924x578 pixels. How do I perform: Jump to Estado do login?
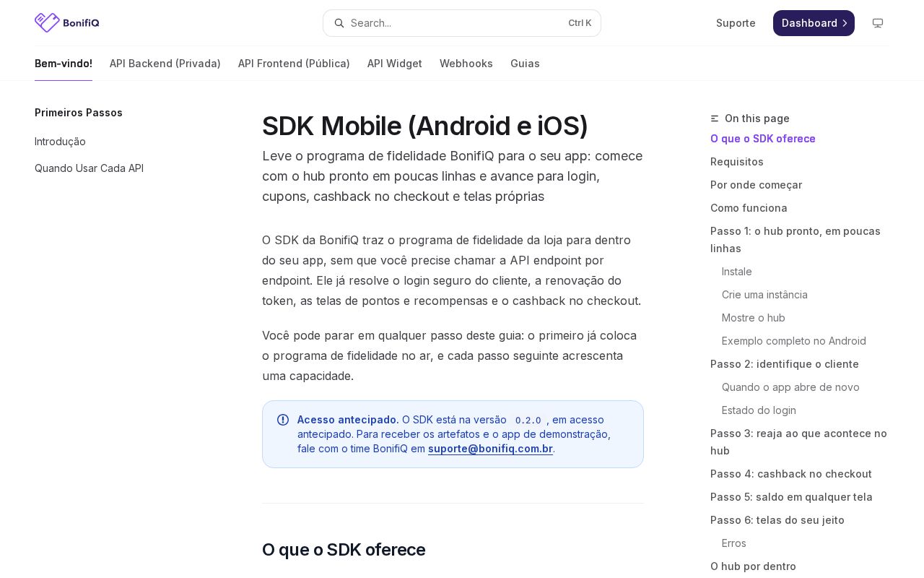click(x=759, y=410)
